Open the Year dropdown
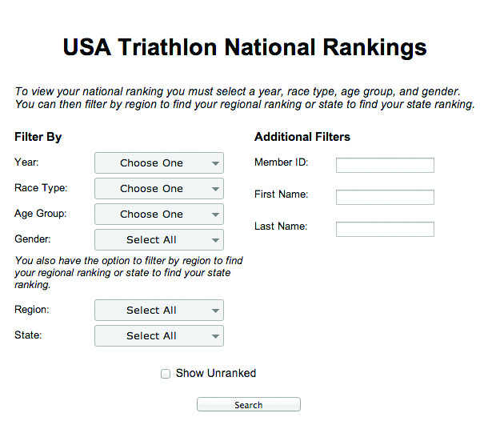The height and width of the screenshot is (421, 504). tap(158, 163)
